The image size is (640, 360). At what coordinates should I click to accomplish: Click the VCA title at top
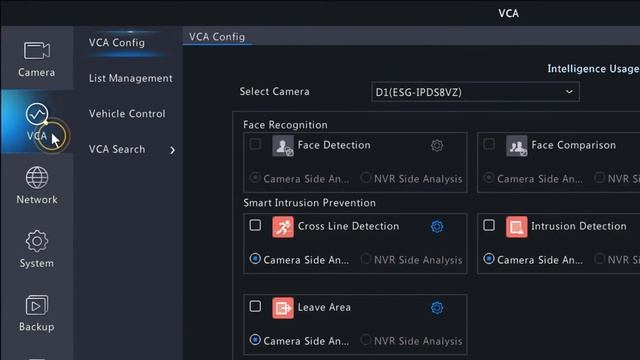click(x=509, y=13)
